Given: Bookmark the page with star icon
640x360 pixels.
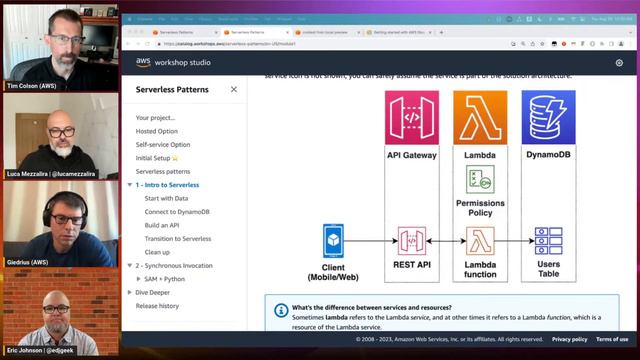Looking at the screenshot, I should pos(542,44).
